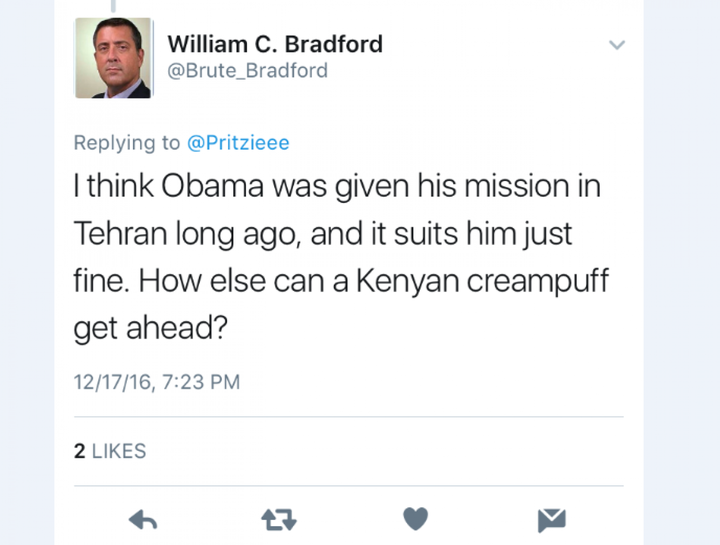Send tweet via the envelope message icon

(x=551, y=519)
